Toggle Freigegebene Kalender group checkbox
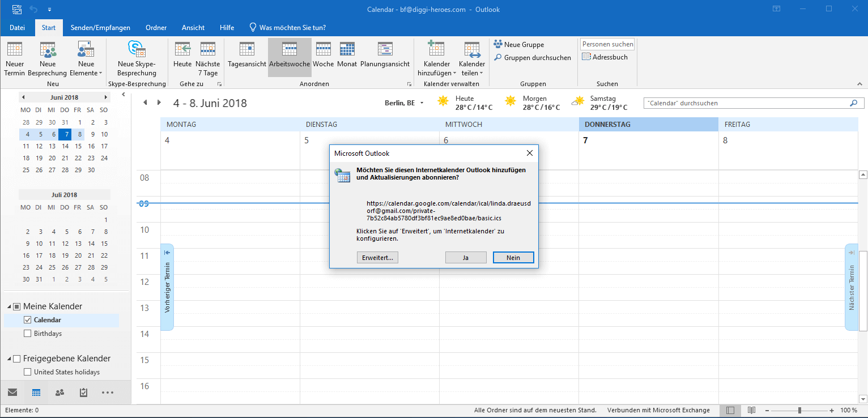 tap(17, 359)
